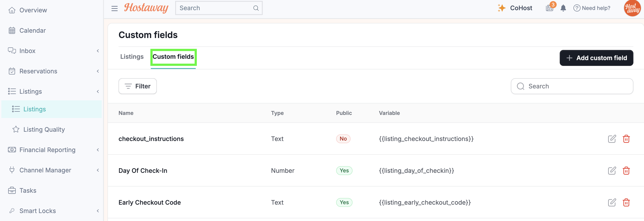Expand Financial Reporting chevron

click(98, 150)
